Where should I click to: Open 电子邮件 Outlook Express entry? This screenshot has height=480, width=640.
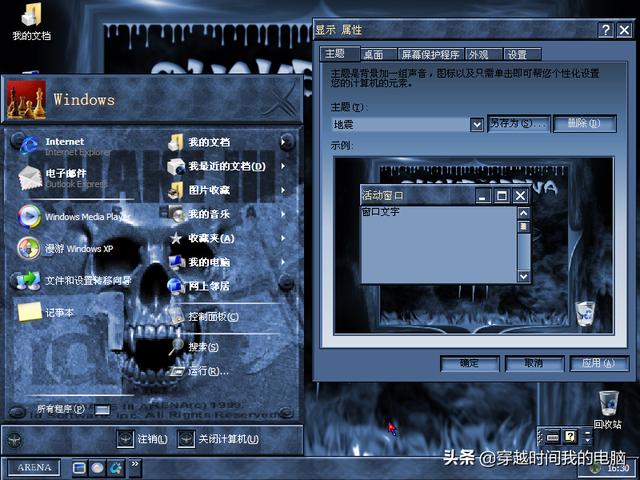tap(61, 178)
